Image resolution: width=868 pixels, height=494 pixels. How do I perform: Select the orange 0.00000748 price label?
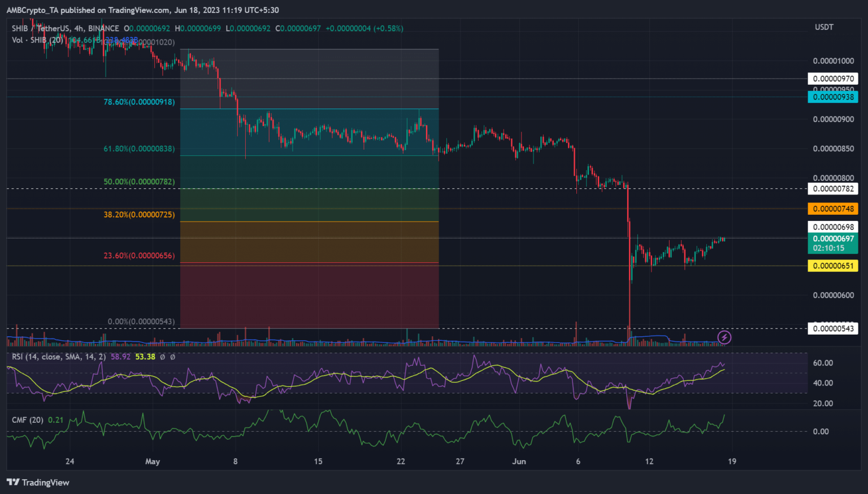pos(833,209)
